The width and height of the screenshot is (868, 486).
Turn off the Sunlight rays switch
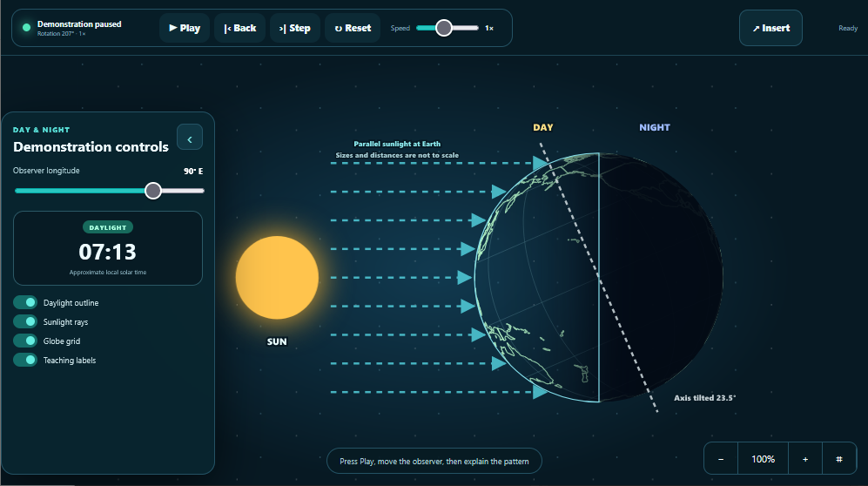click(x=25, y=321)
